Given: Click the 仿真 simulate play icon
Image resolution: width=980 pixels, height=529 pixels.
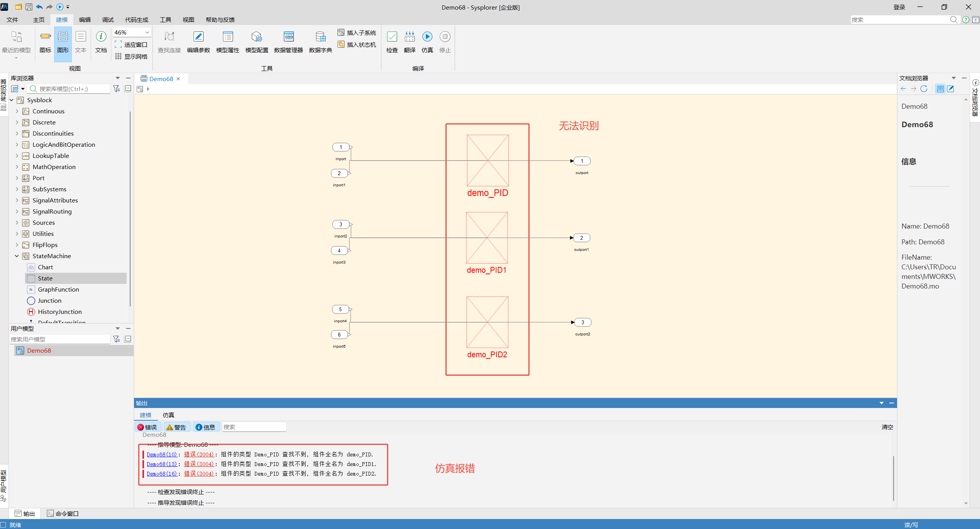Looking at the screenshot, I should (x=427, y=36).
